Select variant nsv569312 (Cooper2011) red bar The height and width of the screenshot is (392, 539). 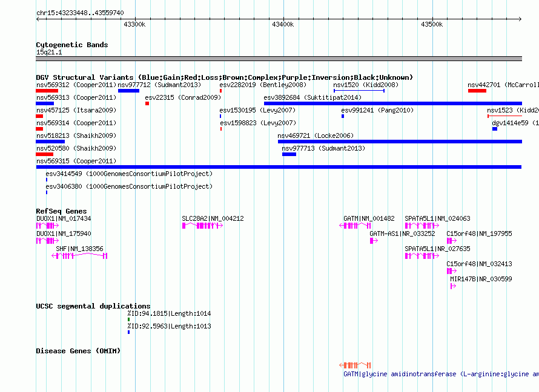(x=47, y=91)
